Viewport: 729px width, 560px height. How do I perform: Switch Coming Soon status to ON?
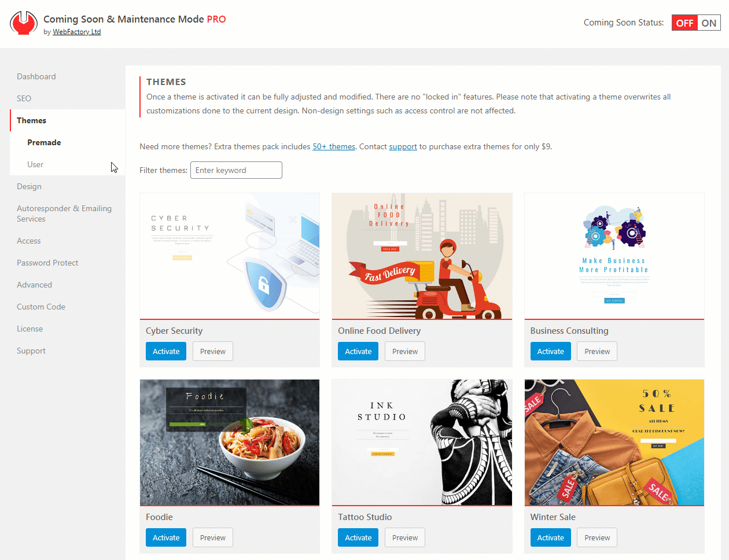point(709,23)
